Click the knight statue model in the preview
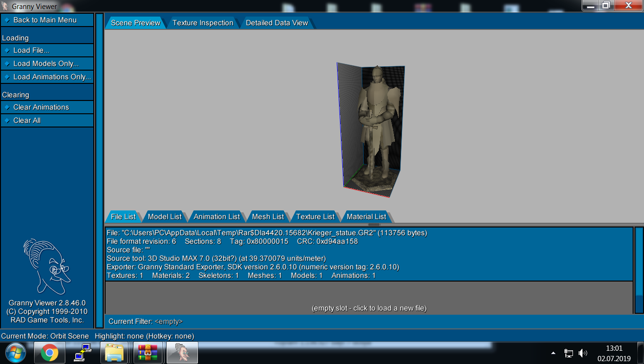The width and height of the screenshot is (644, 364). tap(377, 128)
